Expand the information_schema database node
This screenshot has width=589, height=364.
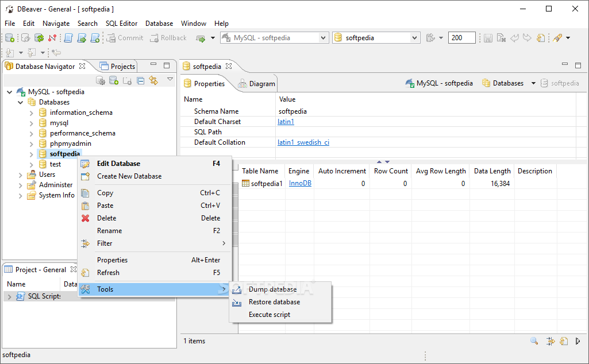point(32,113)
